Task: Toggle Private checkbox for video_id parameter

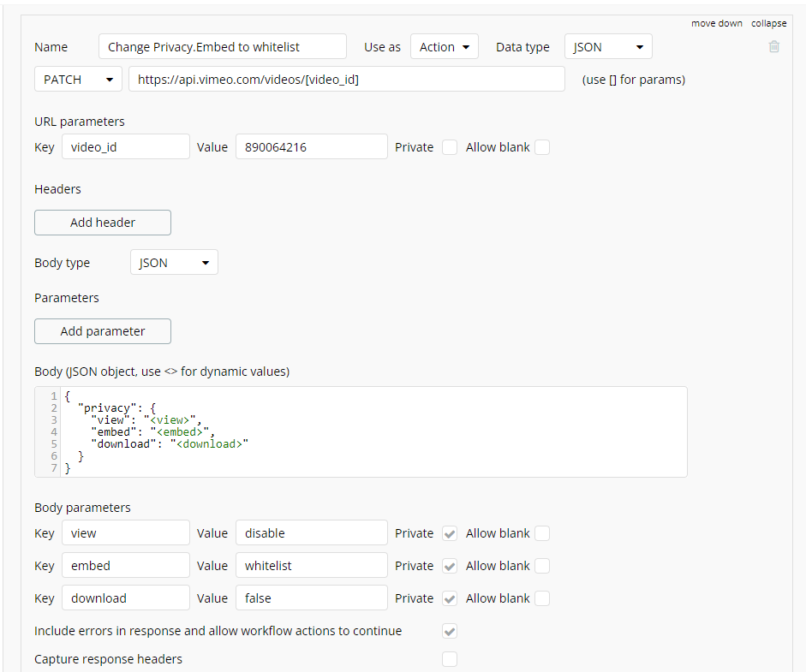Action: pyautogui.click(x=450, y=147)
